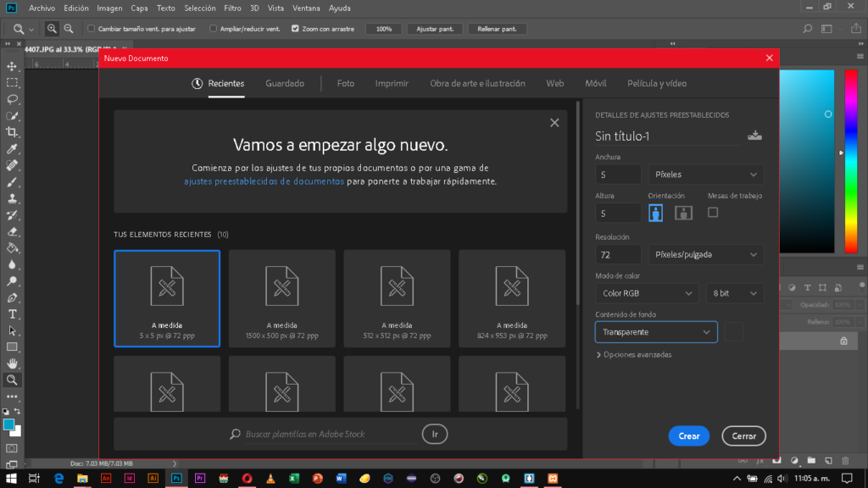
Task: Switch to the Obra de arte e ilustración tab
Action: point(477,84)
